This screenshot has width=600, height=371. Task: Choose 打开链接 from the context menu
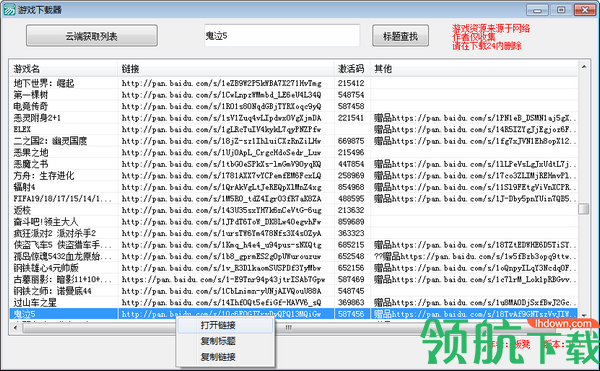pos(225,325)
